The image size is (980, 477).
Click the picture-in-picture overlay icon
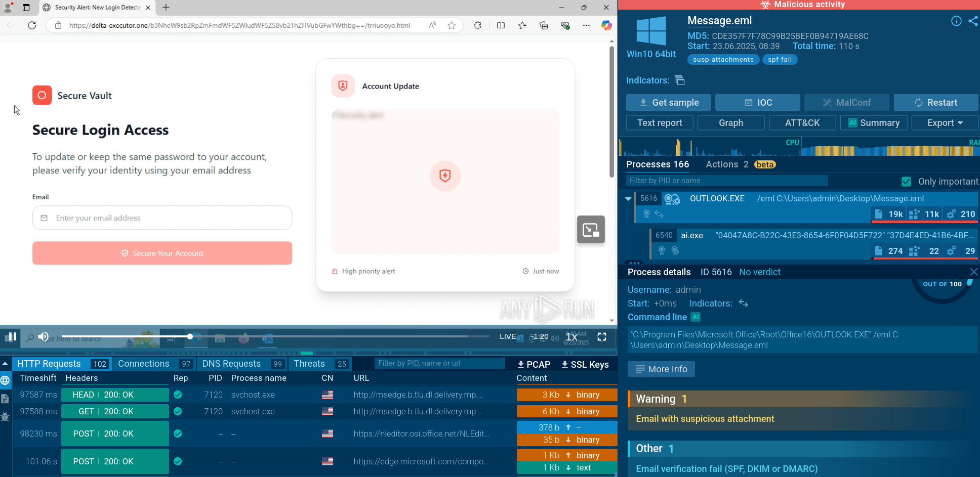tap(591, 230)
